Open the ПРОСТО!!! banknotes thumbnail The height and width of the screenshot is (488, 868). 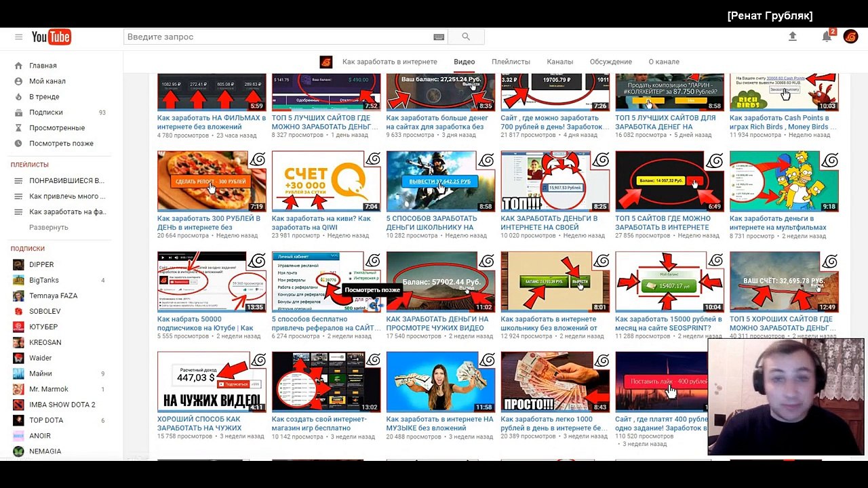tap(555, 382)
